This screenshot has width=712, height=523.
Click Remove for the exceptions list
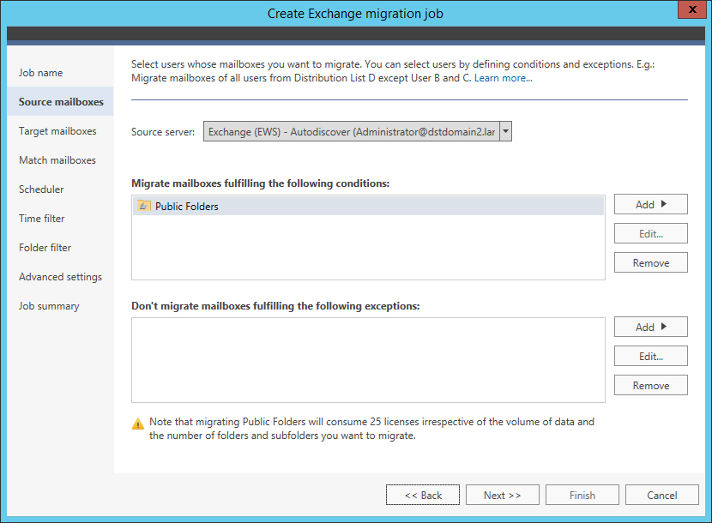pyautogui.click(x=651, y=385)
